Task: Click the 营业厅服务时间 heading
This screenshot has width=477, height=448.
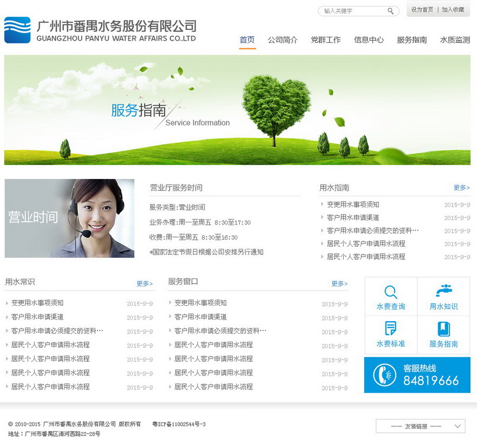Action: point(176,188)
